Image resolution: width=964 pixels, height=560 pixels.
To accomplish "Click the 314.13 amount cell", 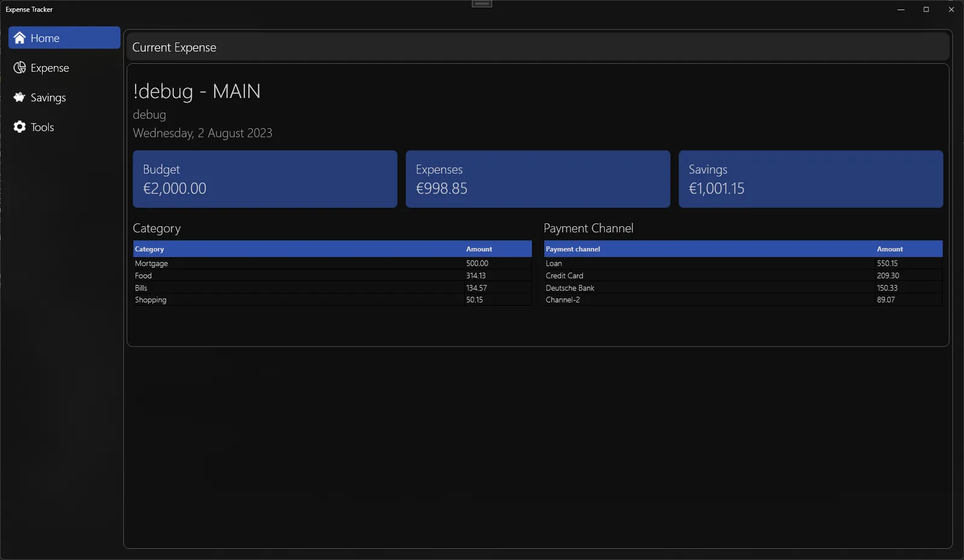I will tap(498, 275).
